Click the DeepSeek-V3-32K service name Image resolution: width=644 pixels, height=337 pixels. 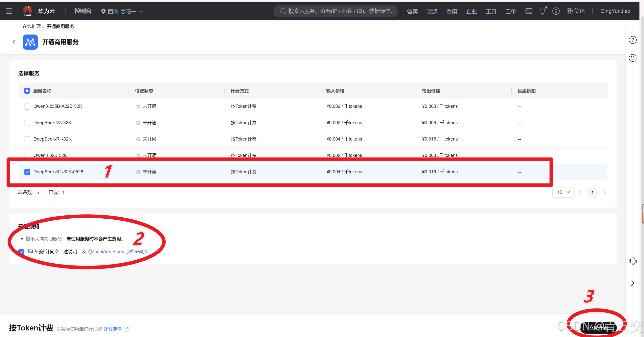tap(52, 123)
